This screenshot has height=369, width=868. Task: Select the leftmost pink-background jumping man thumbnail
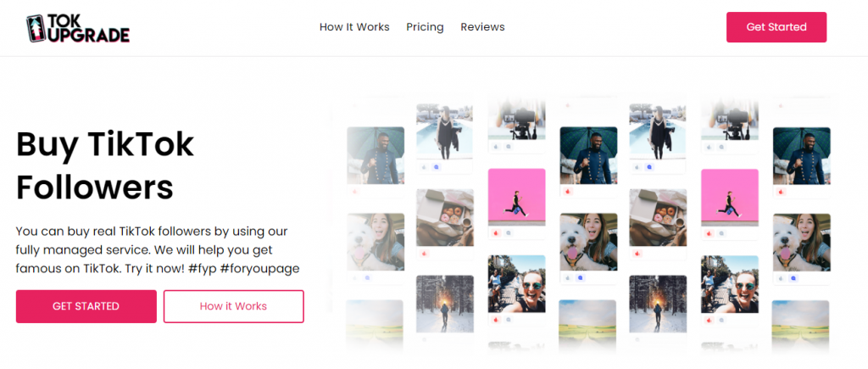516,198
